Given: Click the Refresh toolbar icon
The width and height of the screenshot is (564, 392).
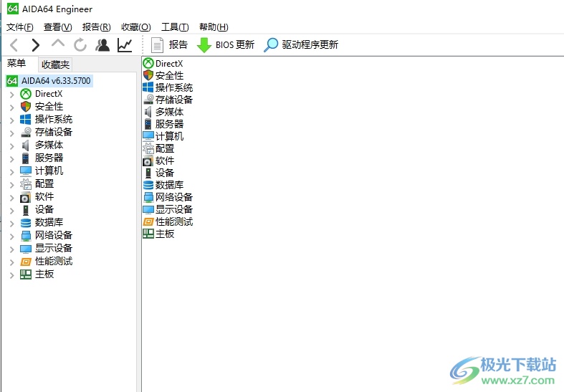Looking at the screenshot, I should tap(80, 45).
